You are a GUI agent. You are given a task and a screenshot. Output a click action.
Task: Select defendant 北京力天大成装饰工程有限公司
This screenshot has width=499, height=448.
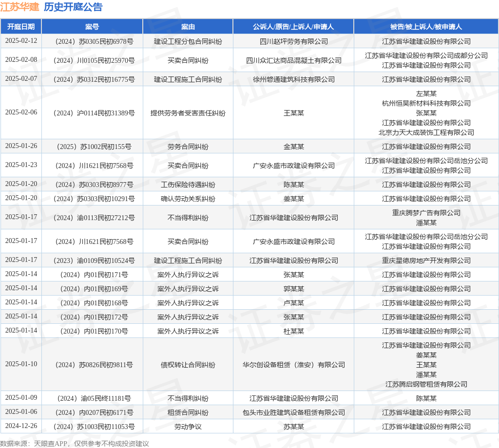[426, 132]
